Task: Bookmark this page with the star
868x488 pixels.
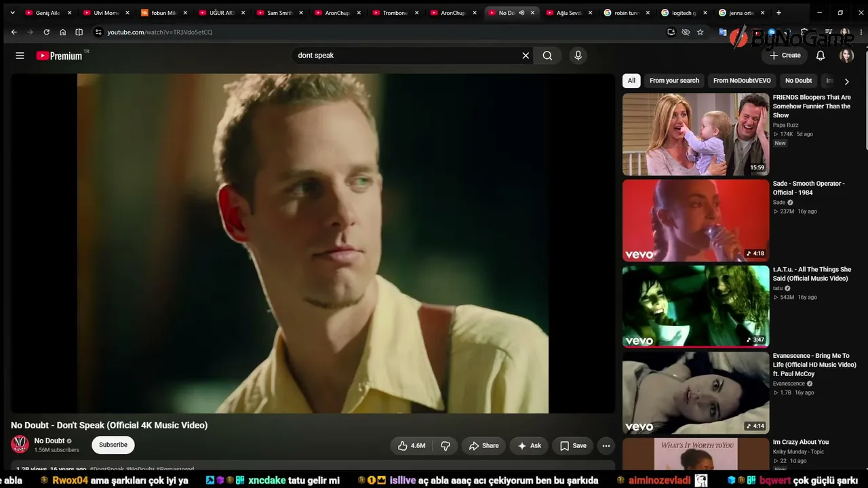Action: point(700,32)
